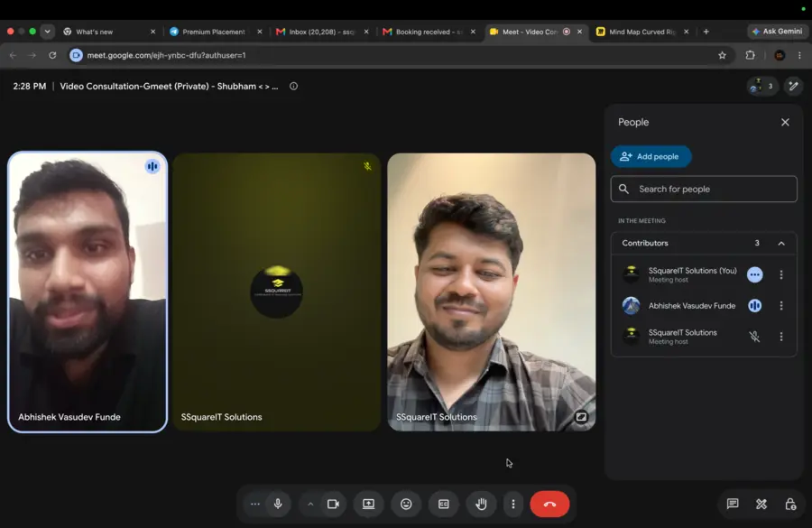Screen dimensions: 812x528
Task: Close the People panel
Action: 785,122
